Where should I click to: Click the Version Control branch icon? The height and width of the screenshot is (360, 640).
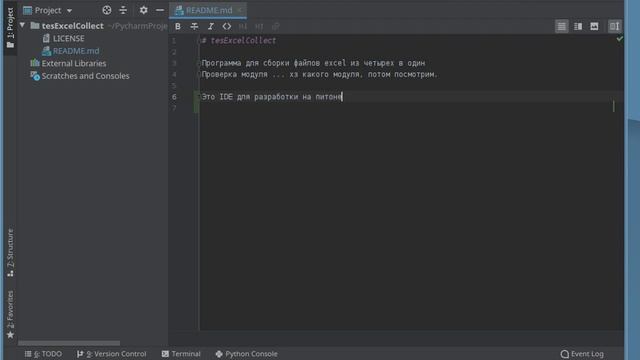pyautogui.click(x=80, y=354)
